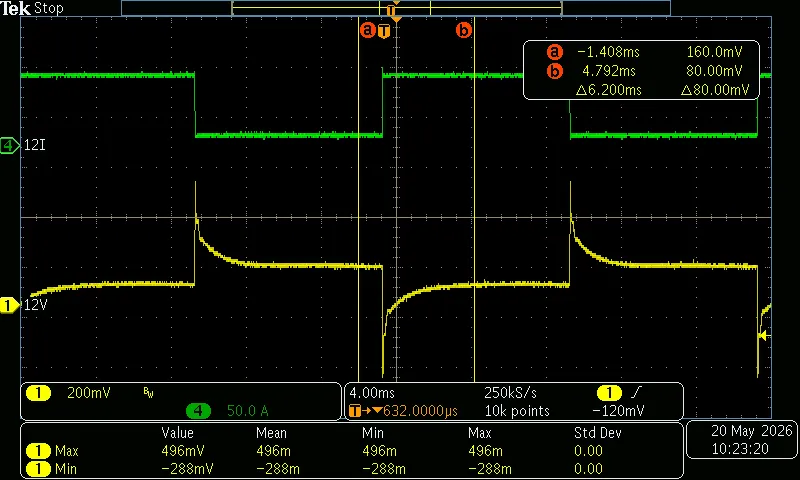Click the time 10:23:20
The height and width of the screenshot is (480, 800).
pyautogui.click(x=740, y=449)
